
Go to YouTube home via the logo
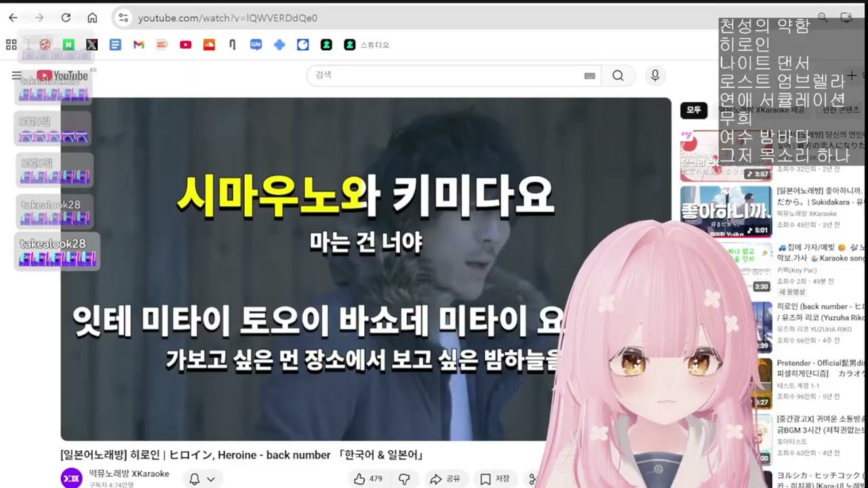coord(62,76)
